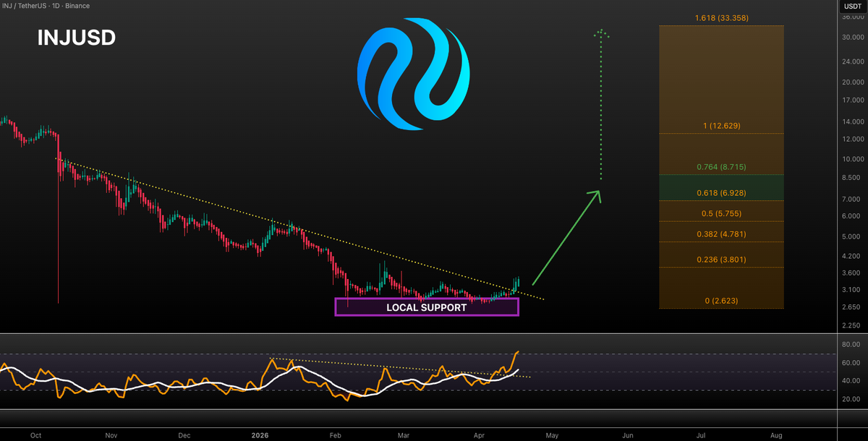This screenshot has height=441, width=868.
Task: Select the purple LOCAL SUPPORT box
Action: [427, 307]
